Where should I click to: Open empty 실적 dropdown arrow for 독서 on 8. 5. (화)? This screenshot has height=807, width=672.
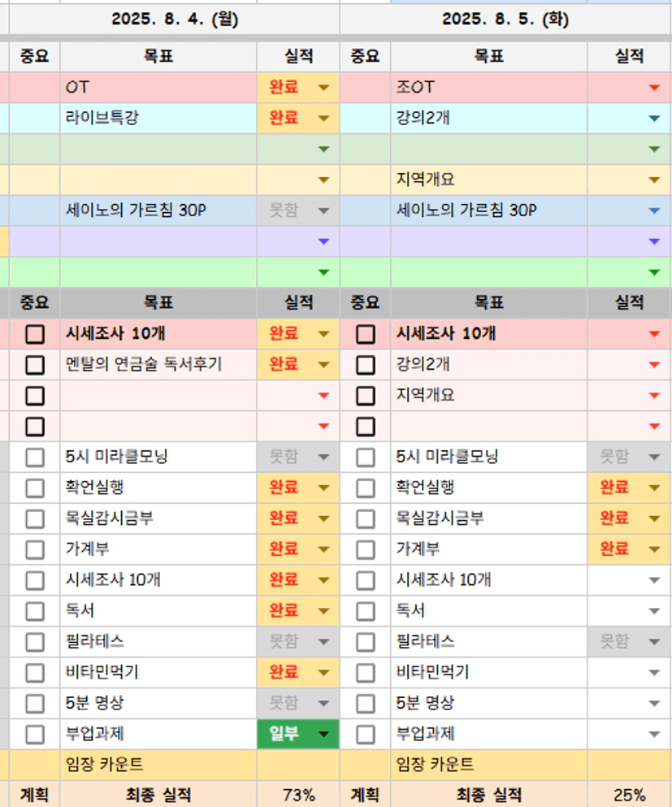(x=654, y=611)
